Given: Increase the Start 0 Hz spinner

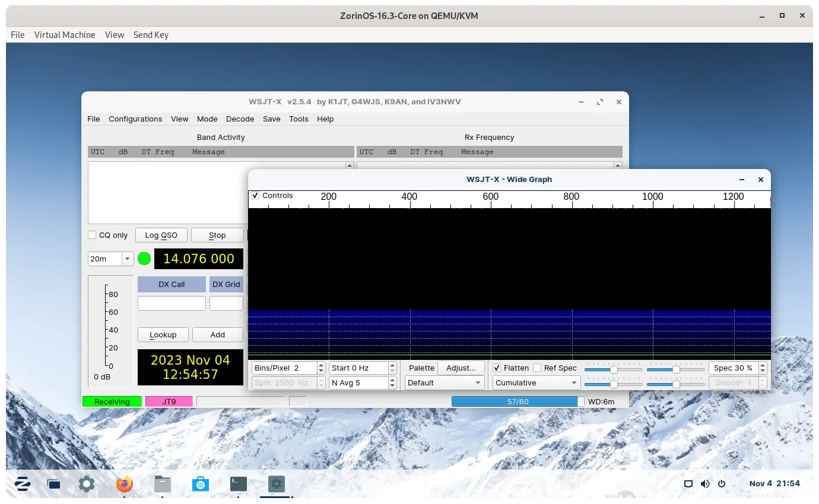Looking at the screenshot, I should point(392,365).
